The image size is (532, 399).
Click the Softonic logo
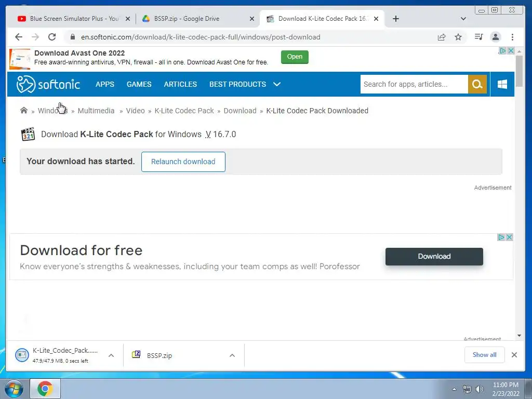coord(48,84)
